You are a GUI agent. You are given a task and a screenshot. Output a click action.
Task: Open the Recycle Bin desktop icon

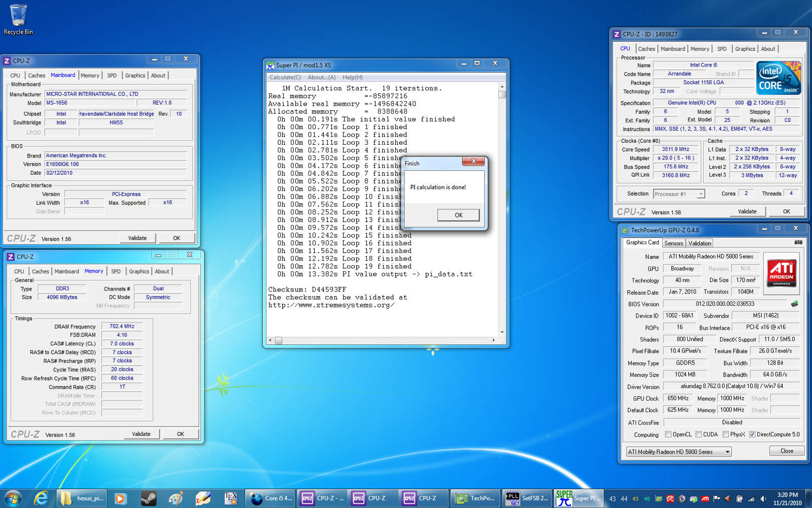coord(18,19)
